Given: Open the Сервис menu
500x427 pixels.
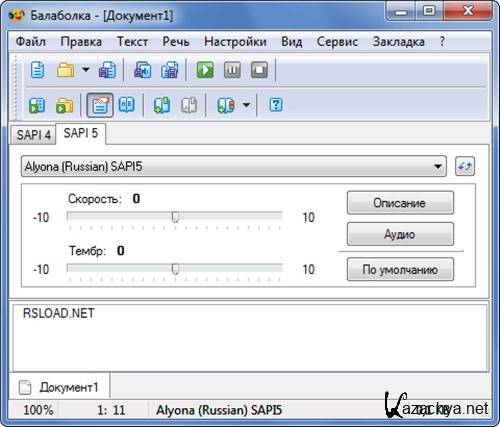Looking at the screenshot, I should pyautogui.click(x=337, y=42).
